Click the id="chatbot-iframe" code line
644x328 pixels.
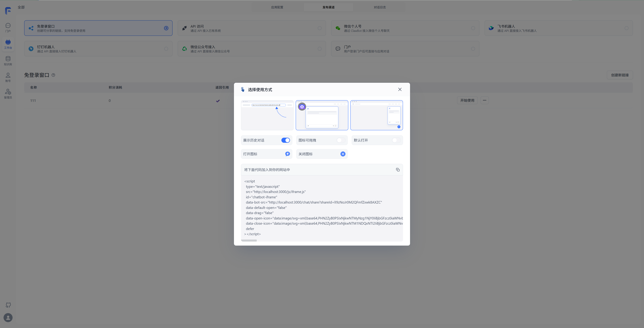261,197
